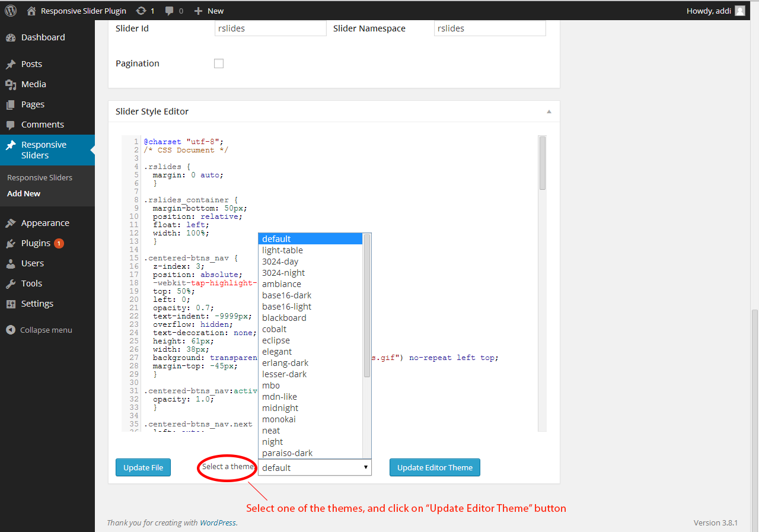759x532 pixels.
Task: Open Appearance menu item
Action: pyautogui.click(x=47, y=223)
